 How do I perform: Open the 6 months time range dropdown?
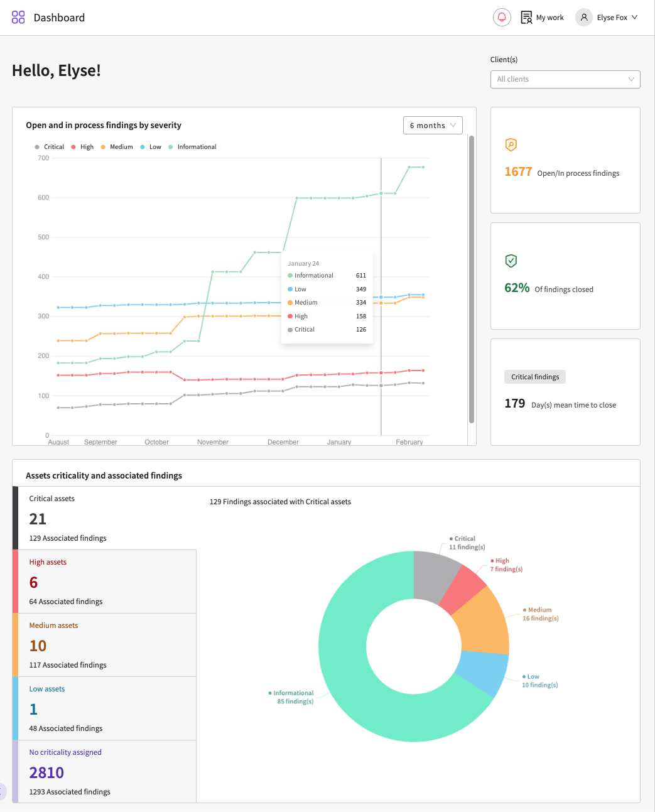433,126
